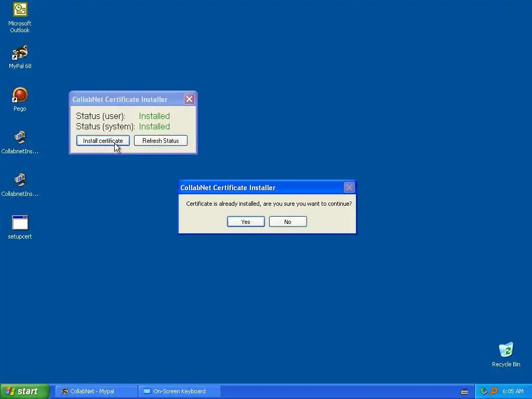Image resolution: width=532 pixels, height=399 pixels.
Task: Click the Installed value beside Status (system)
Action: pyautogui.click(x=154, y=127)
